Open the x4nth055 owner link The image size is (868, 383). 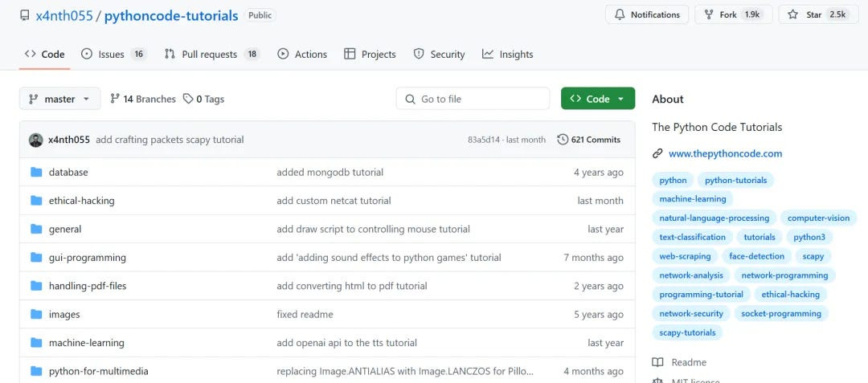tap(64, 15)
